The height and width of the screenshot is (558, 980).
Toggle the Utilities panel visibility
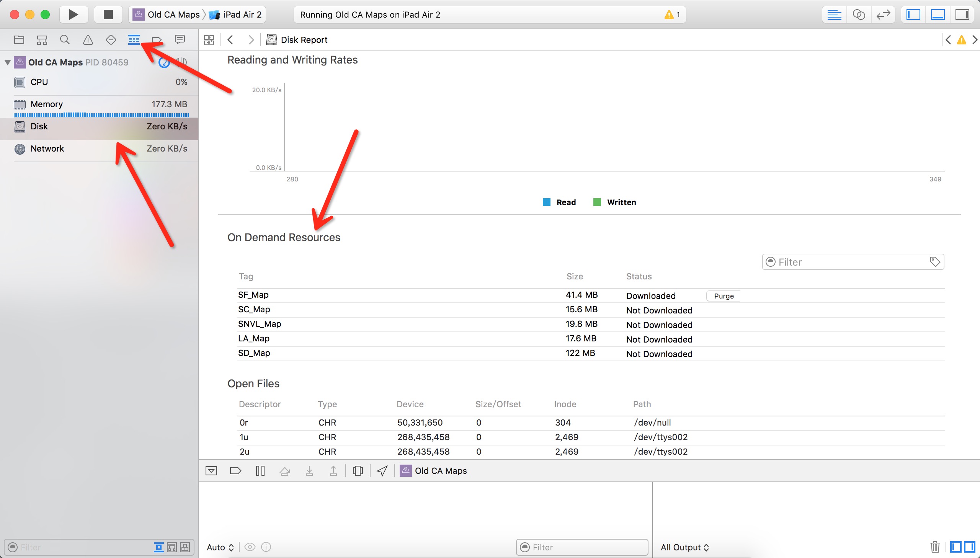pos(962,15)
